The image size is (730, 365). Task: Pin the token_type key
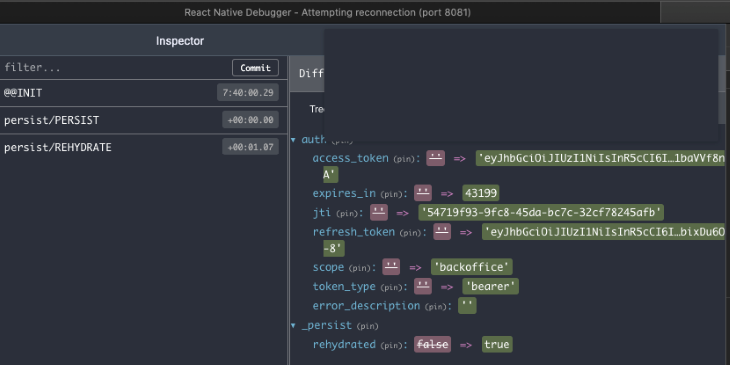click(391, 287)
